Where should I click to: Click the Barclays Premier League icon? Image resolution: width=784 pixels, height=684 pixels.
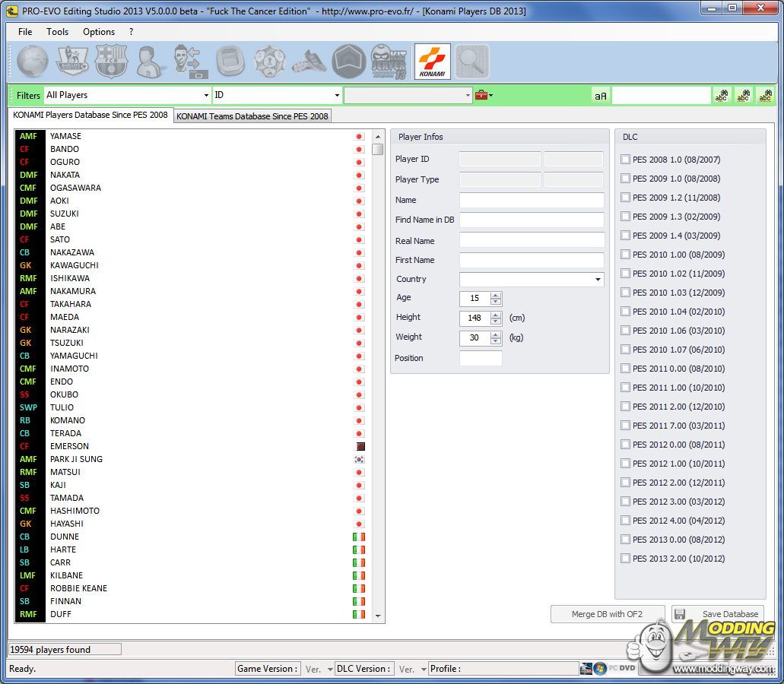pyautogui.click(x=72, y=62)
